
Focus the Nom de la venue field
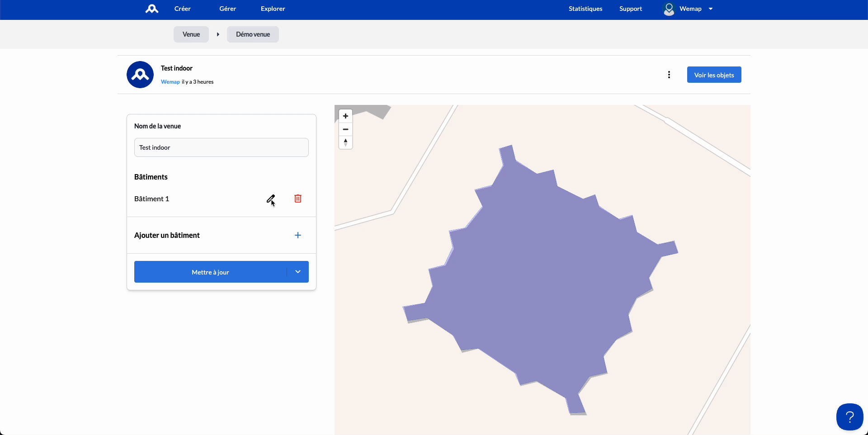(x=222, y=147)
